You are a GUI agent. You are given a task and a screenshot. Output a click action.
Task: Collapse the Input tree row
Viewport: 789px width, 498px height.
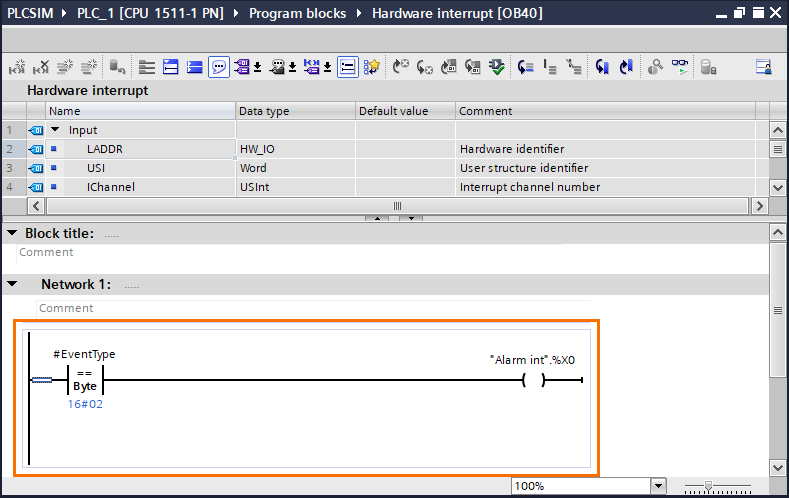[55, 130]
